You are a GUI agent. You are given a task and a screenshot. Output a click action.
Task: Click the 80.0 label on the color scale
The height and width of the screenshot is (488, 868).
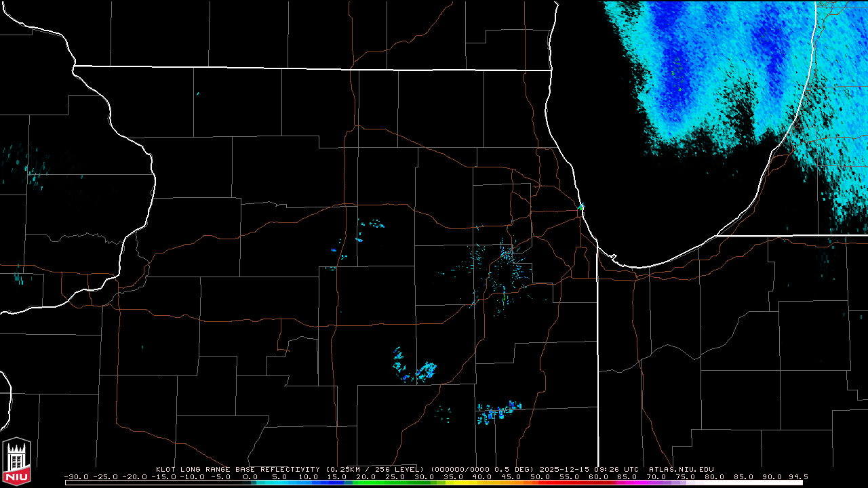point(713,476)
